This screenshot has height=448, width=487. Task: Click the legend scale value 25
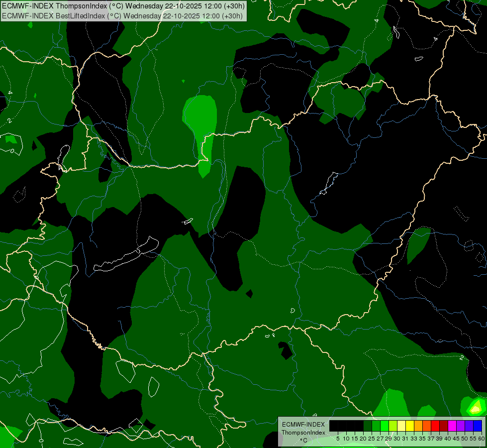click(372, 439)
